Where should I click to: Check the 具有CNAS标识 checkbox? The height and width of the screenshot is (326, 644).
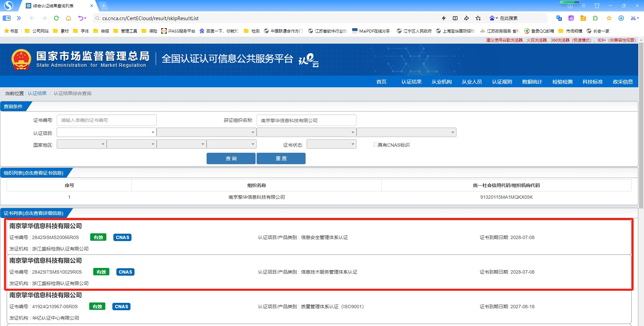pyautogui.click(x=375, y=144)
